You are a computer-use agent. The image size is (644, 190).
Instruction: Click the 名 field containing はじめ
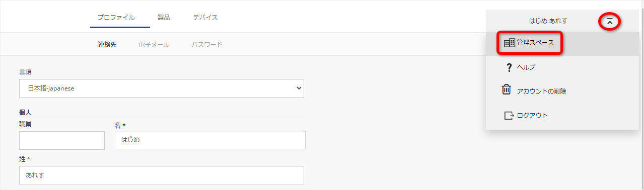click(x=210, y=140)
